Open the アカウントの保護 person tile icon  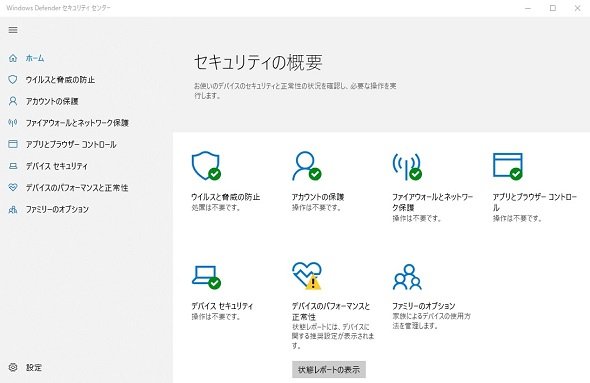(307, 166)
